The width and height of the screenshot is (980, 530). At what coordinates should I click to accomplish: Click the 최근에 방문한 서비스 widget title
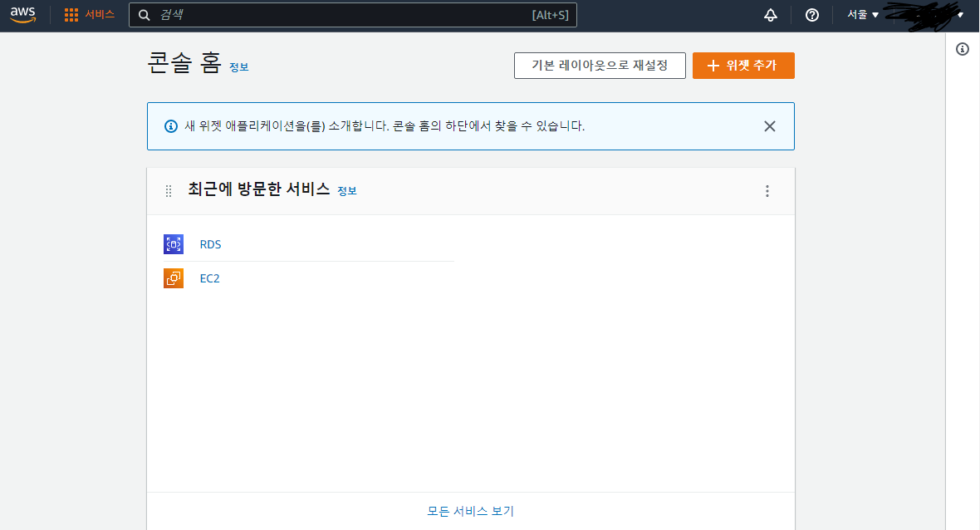tap(259, 189)
